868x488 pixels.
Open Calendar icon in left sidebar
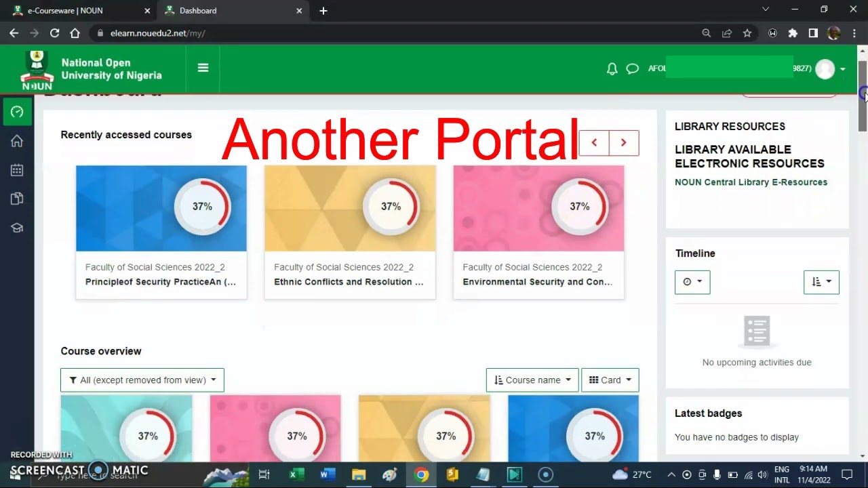click(17, 170)
